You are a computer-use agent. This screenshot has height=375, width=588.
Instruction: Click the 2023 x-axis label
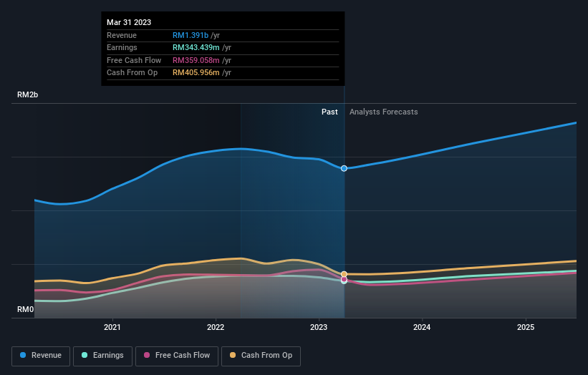(319, 328)
